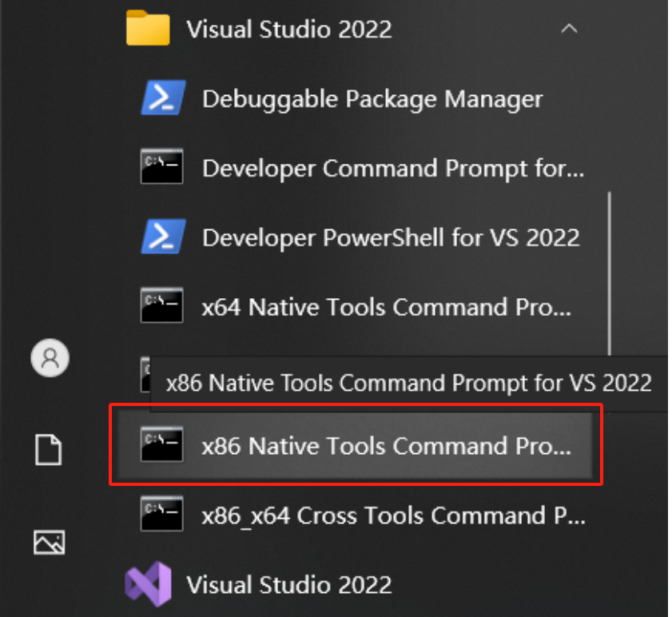Select Developer Command Prompt for... entry
This screenshot has width=672, height=617.
click(x=393, y=168)
